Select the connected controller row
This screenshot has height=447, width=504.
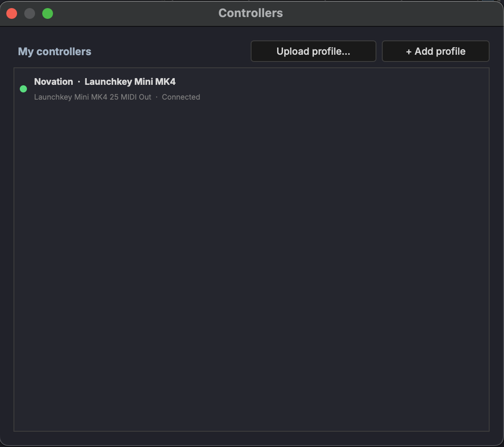pos(252,88)
